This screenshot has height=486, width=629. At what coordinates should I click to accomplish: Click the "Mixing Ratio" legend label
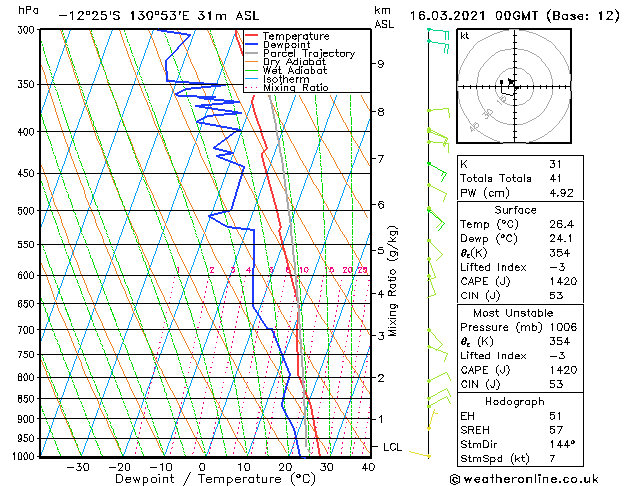(296, 88)
